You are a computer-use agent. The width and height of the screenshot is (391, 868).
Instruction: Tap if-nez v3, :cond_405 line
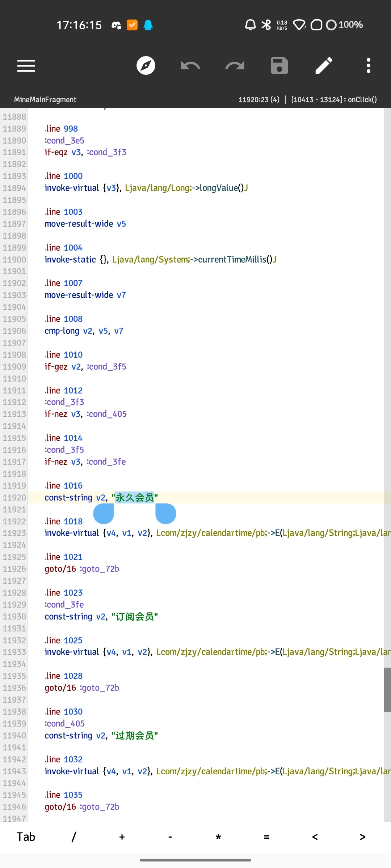click(x=85, y=414)
